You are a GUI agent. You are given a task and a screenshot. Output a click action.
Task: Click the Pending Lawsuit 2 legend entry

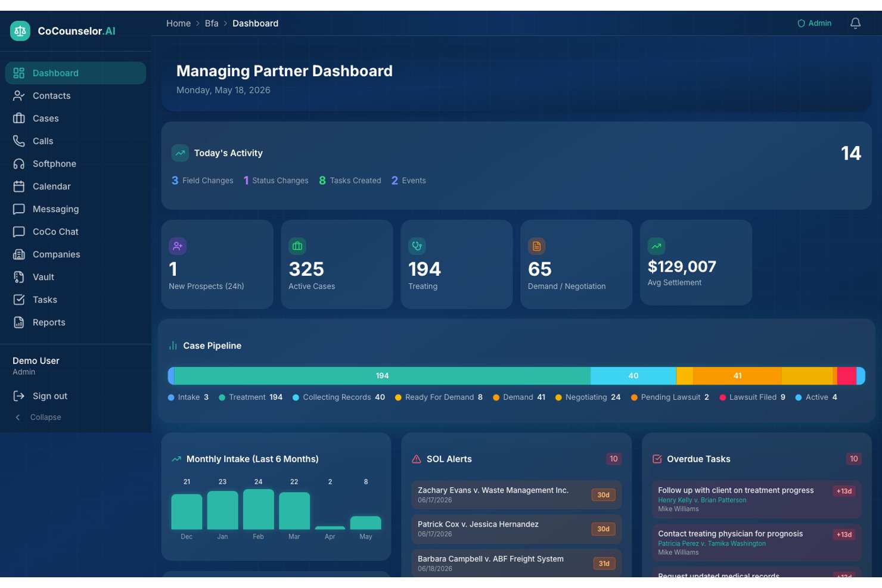[x=670, y=397]
